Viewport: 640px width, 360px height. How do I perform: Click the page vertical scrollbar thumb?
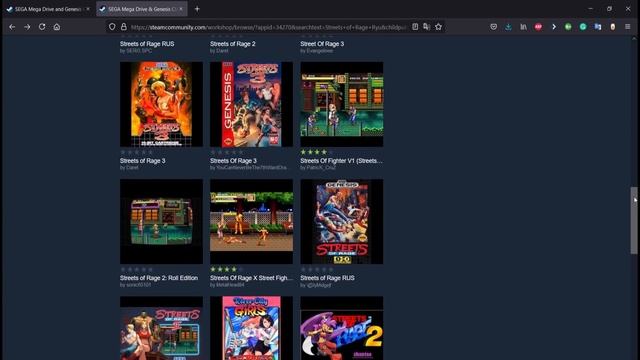tap(633, 220)
